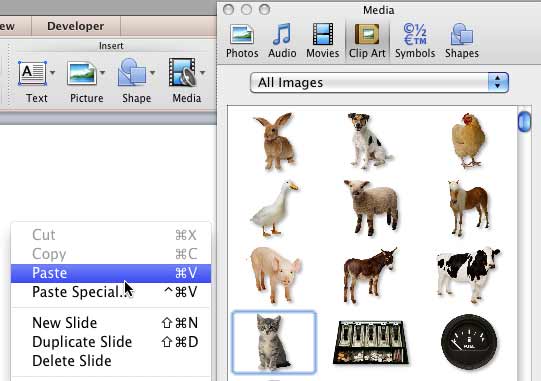
Task: Select the pink pig clip art
Action: [276, 275]
